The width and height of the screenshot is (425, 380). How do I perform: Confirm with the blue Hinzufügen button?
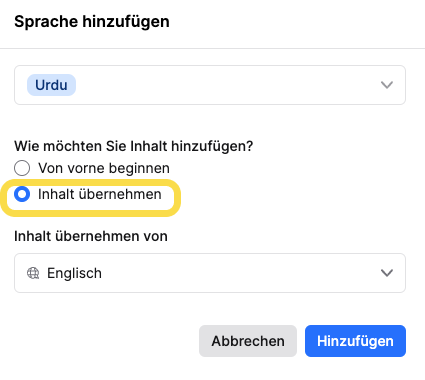coord(355,341)
